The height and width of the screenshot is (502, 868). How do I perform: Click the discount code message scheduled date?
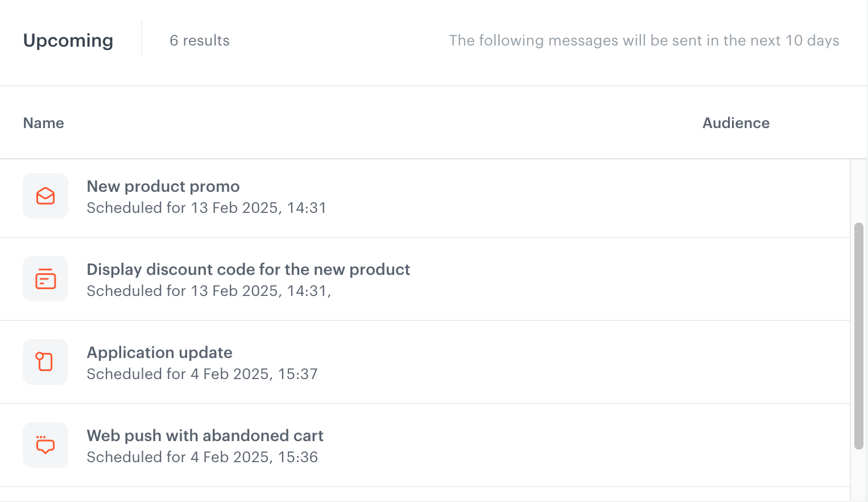pyautogui.click(x=209, y=291)
